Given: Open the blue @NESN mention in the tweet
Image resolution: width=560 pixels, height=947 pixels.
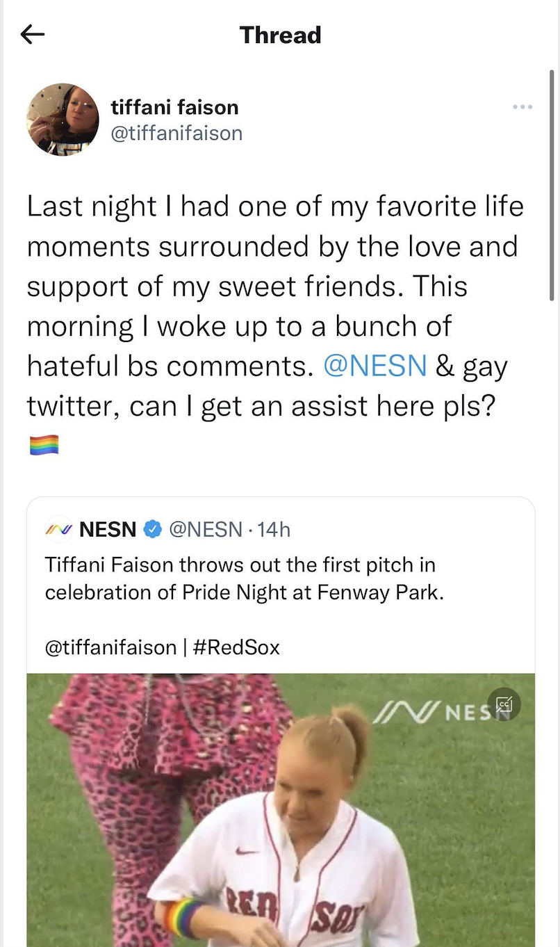Looking at the screenshot, I should point(375,366).
